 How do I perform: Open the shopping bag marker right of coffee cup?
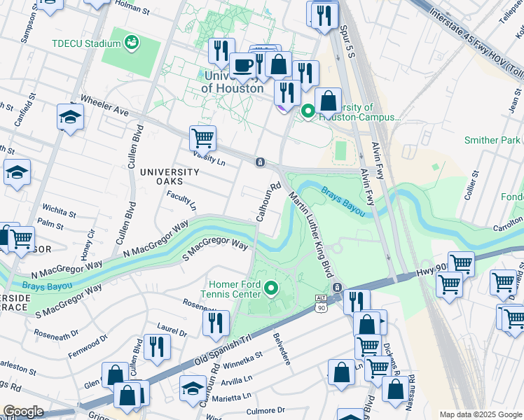click(x=278, y=64)
